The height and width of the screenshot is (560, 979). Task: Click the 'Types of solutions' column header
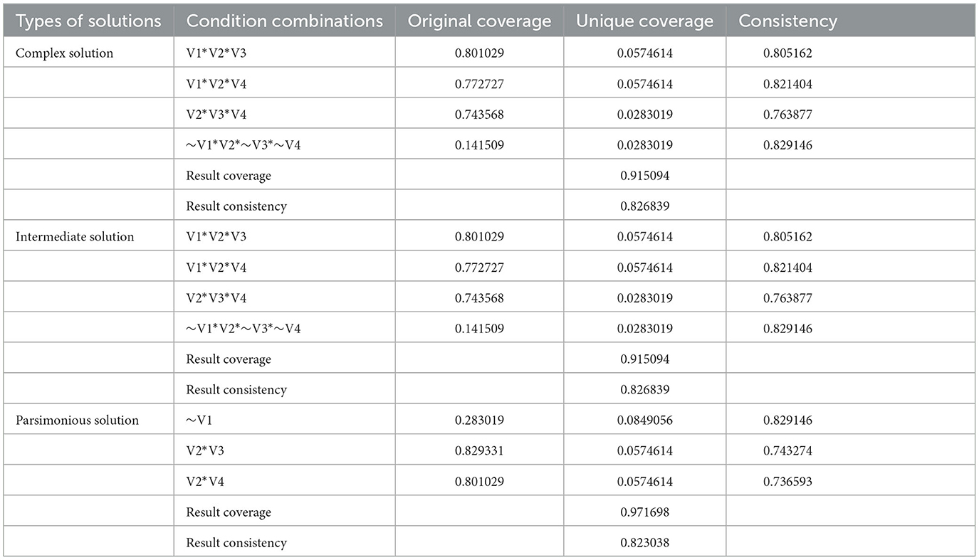pyautogui.click(x=88, y=21)
